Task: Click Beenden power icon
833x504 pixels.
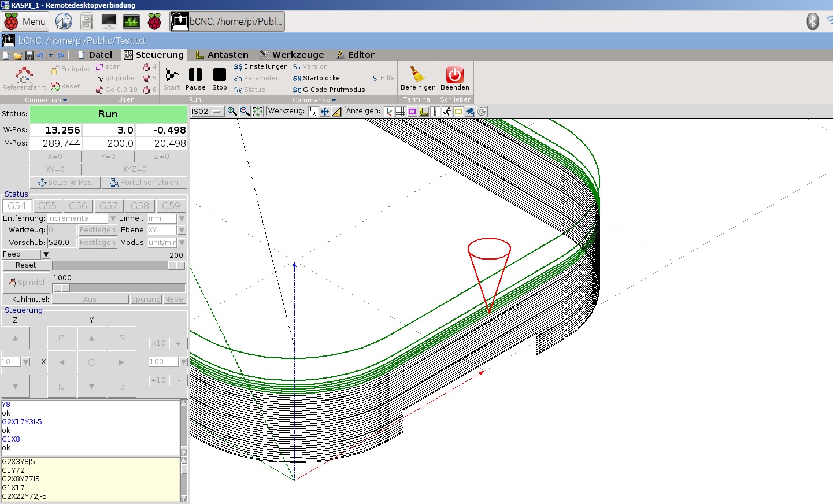Action: [x=454, y=79]
